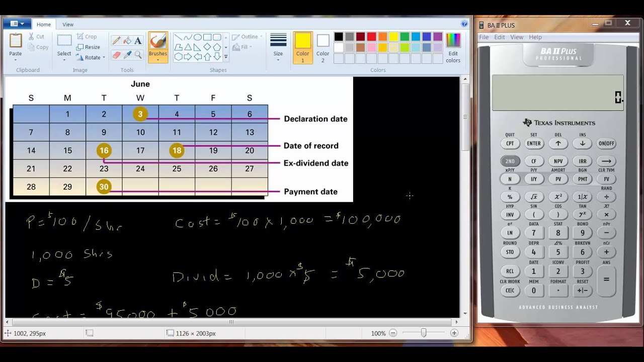
Task: Expand the Shapes gallery more arrow
Action: coord(226,57)
